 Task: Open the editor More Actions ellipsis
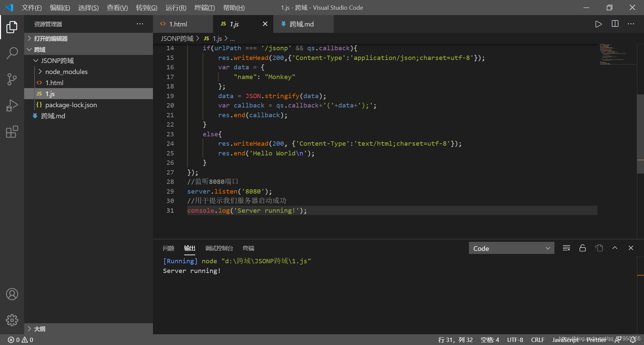pos(631,24)
